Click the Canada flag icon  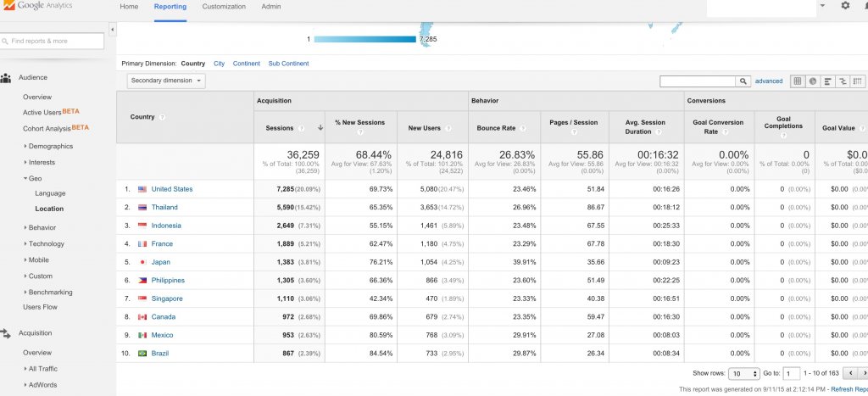(142, 317)
